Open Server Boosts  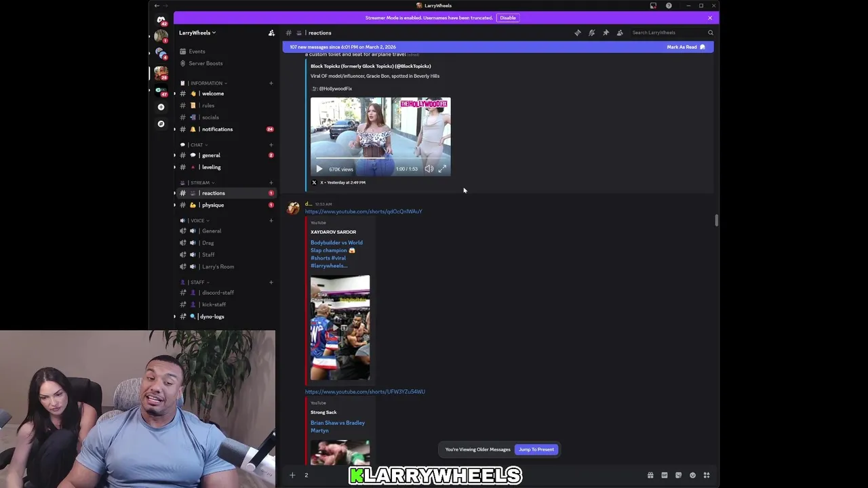click(x=224, y=64)
